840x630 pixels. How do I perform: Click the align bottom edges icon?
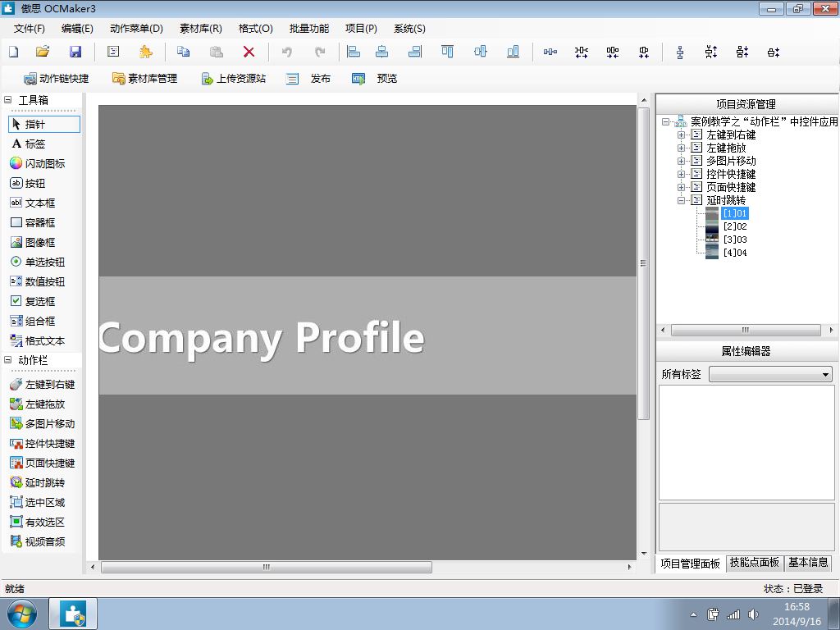(x=513, y=52)
